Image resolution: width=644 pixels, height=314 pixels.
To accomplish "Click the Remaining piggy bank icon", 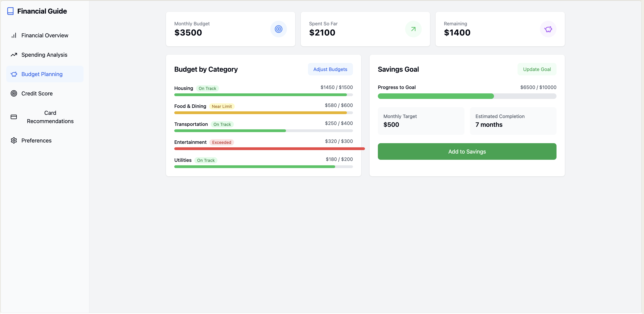I will pos(548,29).
